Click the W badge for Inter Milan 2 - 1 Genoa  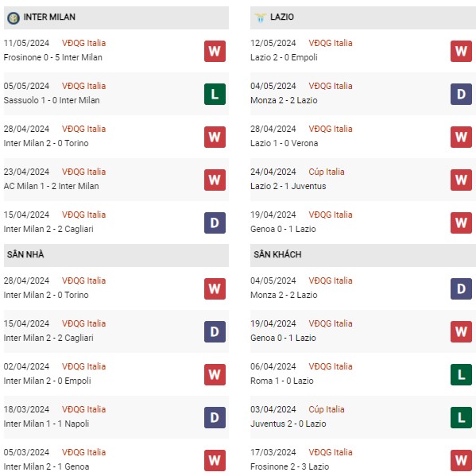click(215, 461)
